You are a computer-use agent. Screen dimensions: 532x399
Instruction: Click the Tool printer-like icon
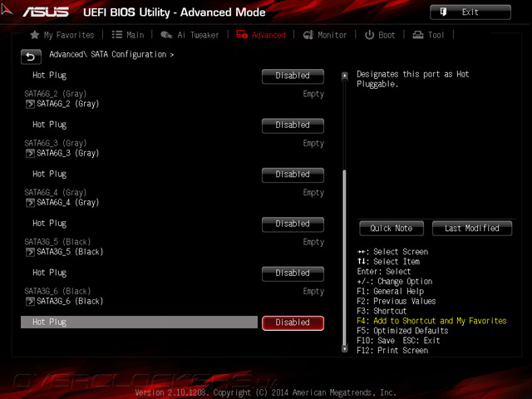(418, 35)
